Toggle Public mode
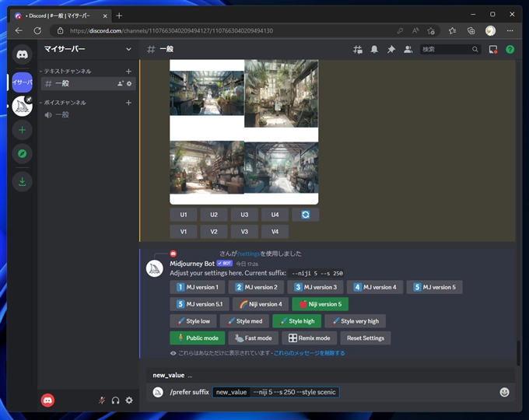The width and height of the screenshot is (529, 420). coord(198,338)
